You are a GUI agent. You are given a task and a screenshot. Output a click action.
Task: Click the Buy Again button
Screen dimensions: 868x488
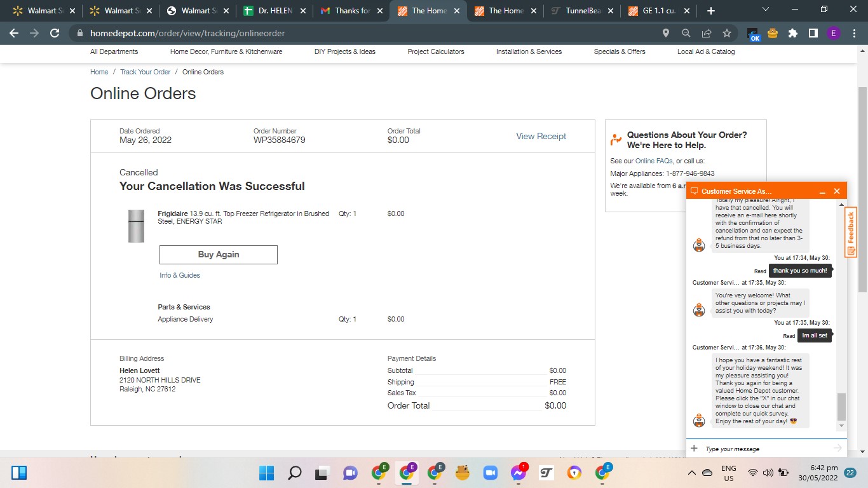[x=219, y=254]
